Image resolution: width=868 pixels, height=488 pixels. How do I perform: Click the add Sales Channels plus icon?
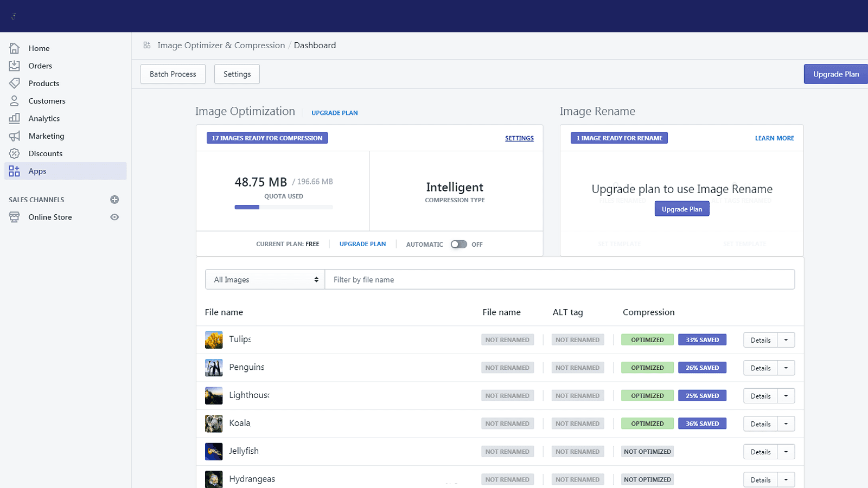tap(114, 200)
